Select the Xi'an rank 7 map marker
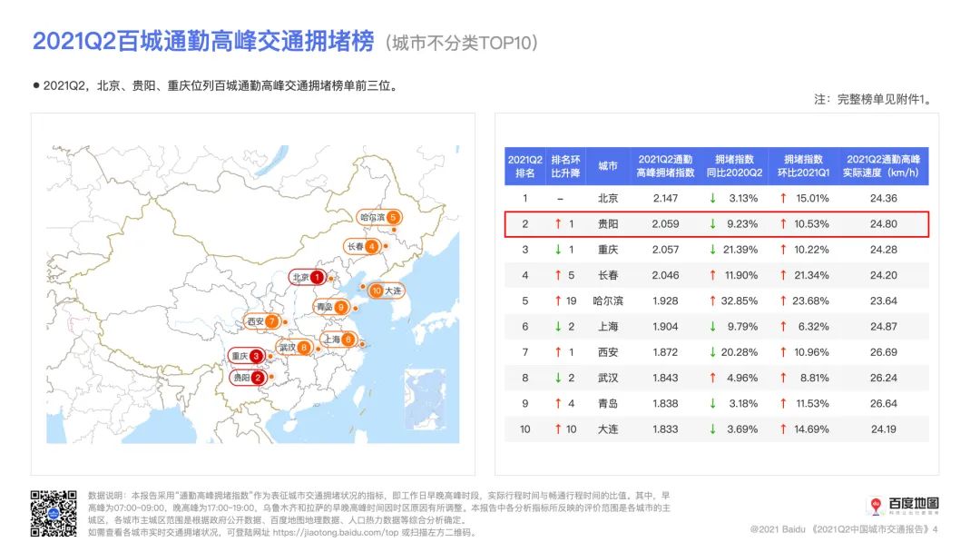Viewport: 980px width, 552px height. 262,321
